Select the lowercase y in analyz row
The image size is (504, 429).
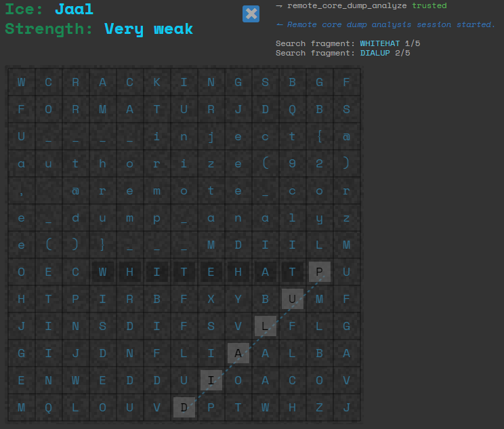[x=319, y=218]
